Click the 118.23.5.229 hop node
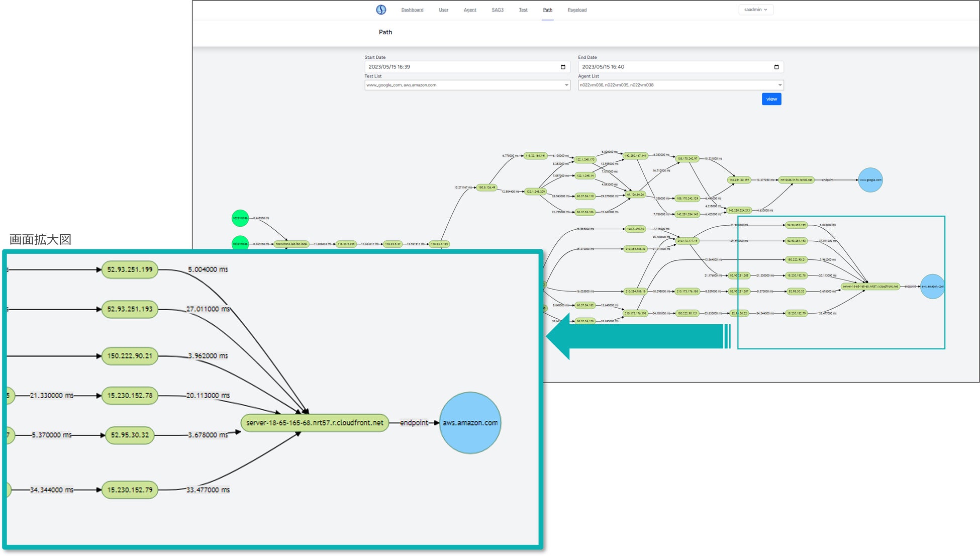This screenshot has width=980, height=556. (x=346, y=244)
